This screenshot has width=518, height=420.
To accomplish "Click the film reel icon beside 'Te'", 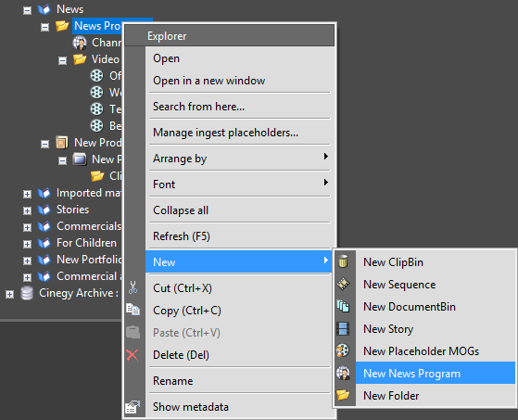I will (96, 109).
